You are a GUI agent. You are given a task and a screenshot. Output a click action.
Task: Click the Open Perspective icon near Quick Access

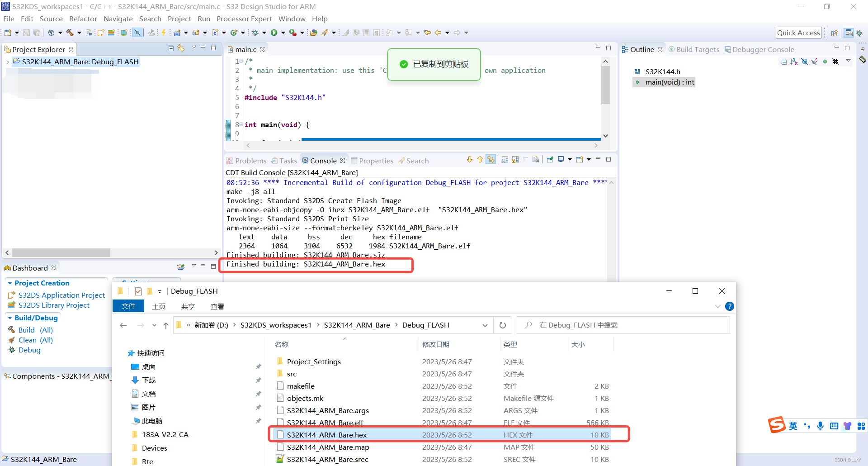(835, 33)
